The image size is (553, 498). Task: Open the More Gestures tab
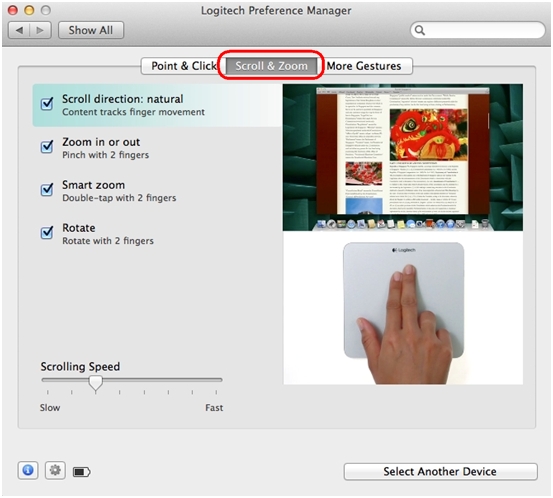(364, 66)
